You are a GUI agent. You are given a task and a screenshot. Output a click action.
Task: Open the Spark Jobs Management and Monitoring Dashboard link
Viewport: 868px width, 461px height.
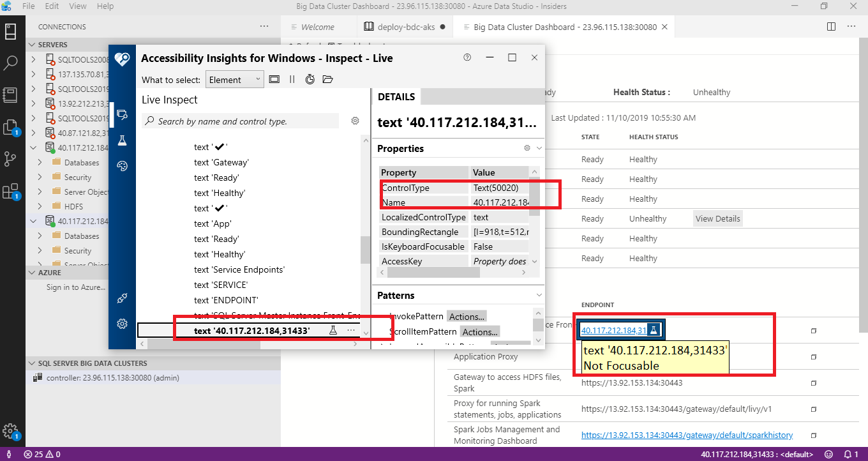(687, 435)
